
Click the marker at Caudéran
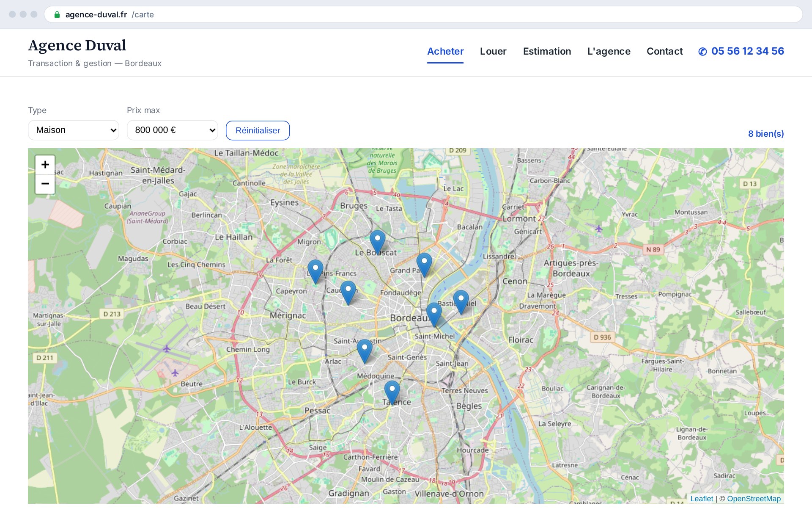tap(348, 293)
